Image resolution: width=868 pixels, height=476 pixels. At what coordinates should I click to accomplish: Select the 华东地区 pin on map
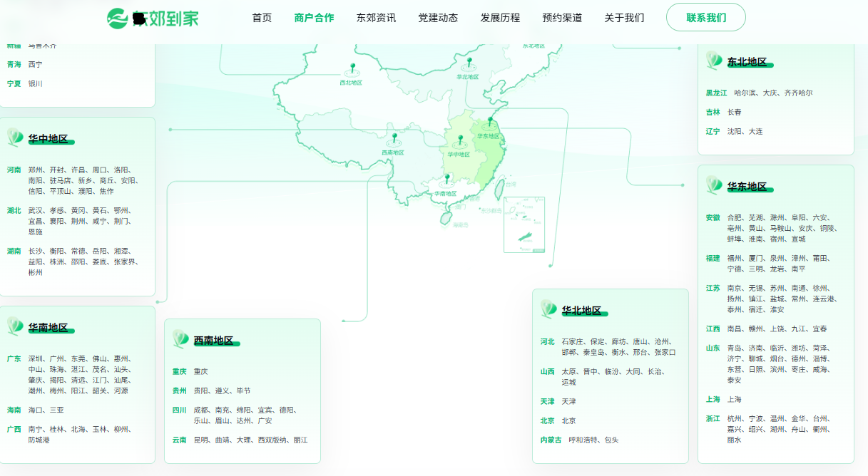tap(489, 122)
